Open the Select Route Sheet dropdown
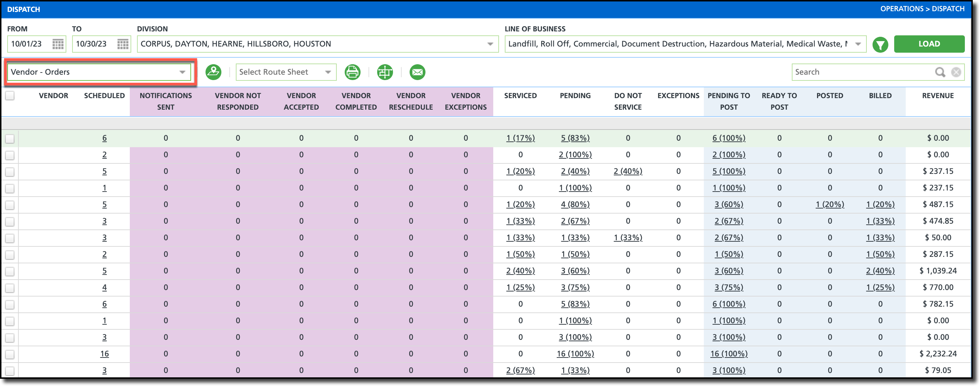The height and width of the screenshot is (386, 980). (x=327, y=72)
